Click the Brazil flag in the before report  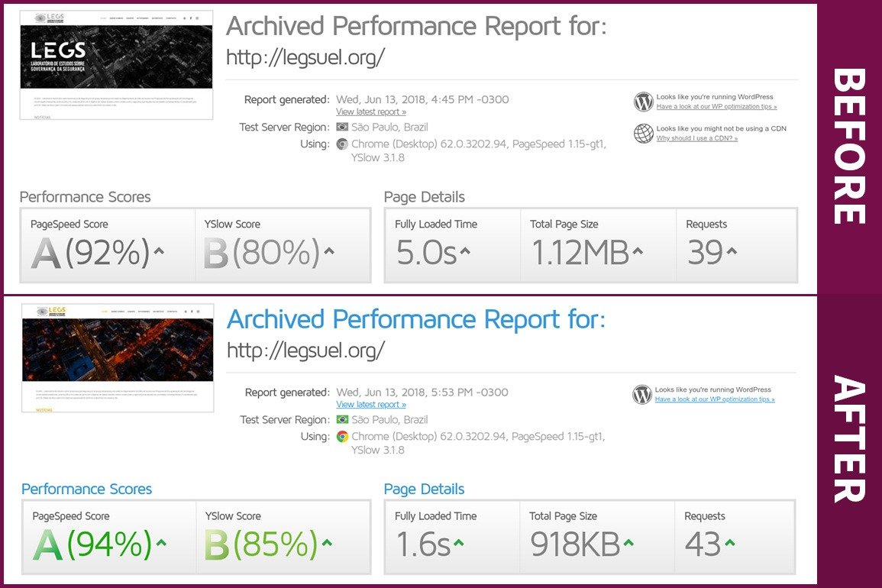pos(342,127)
